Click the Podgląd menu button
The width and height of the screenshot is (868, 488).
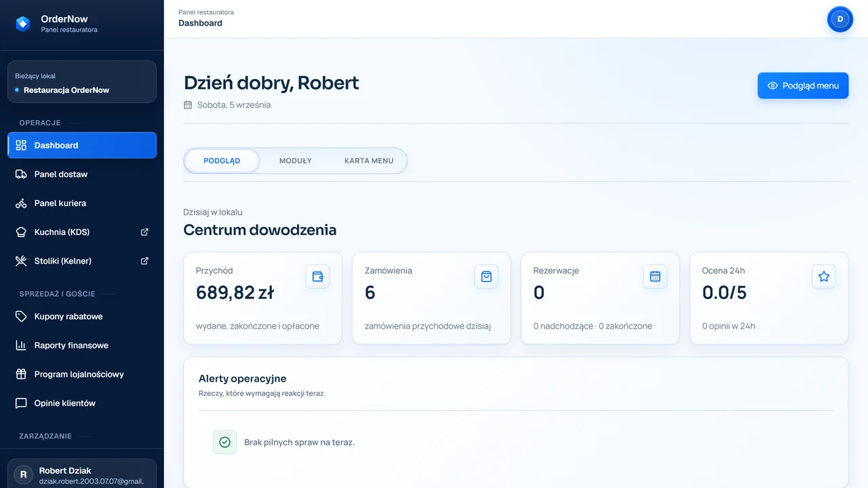(803, 85)
